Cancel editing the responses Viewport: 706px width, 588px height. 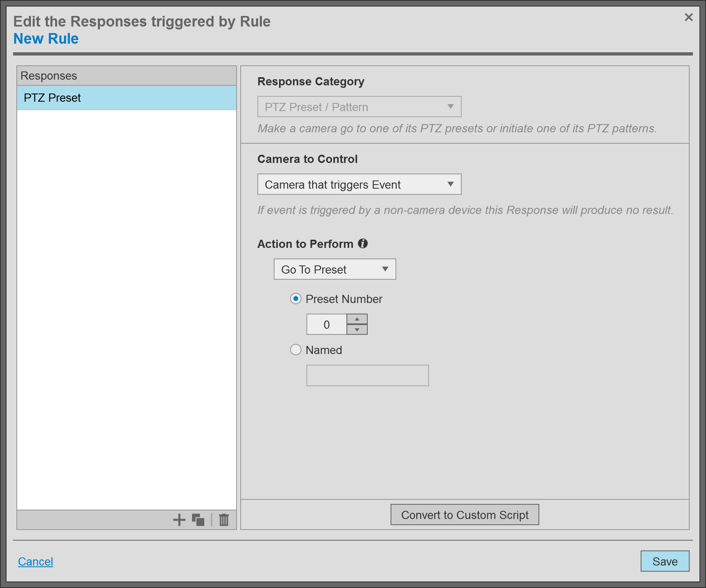[36, 561]
